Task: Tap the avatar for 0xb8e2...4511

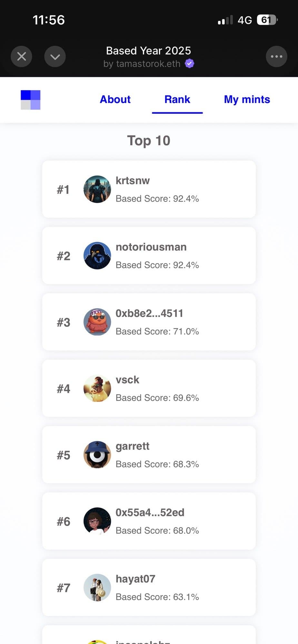Action: 97,322
